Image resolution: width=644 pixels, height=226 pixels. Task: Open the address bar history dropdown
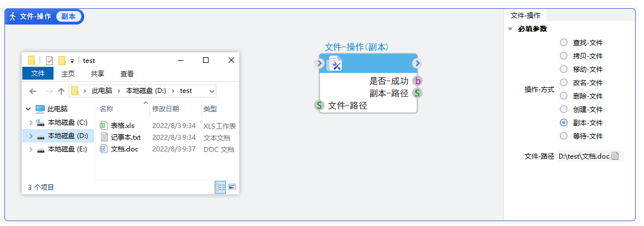click(x=212, y=91)
